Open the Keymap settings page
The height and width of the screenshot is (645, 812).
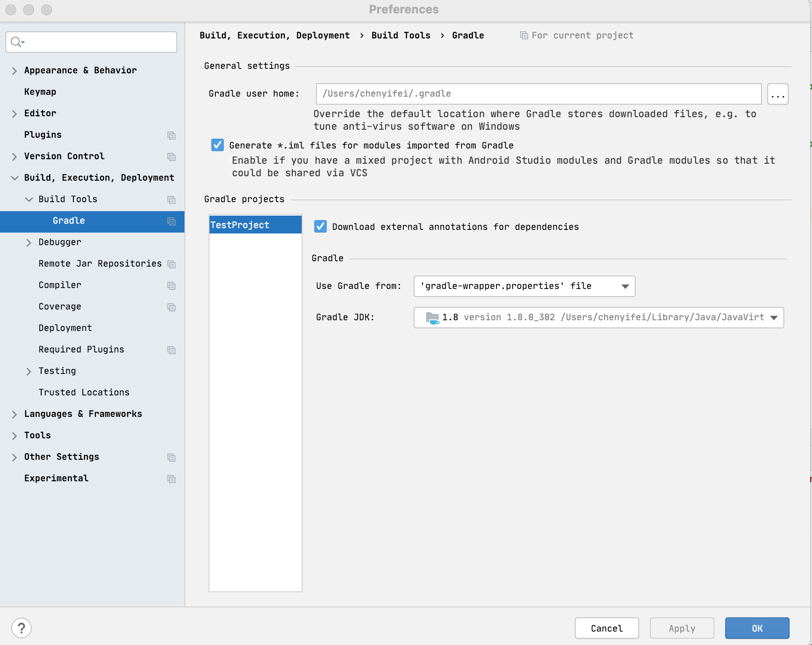click(x=40, y=92)
